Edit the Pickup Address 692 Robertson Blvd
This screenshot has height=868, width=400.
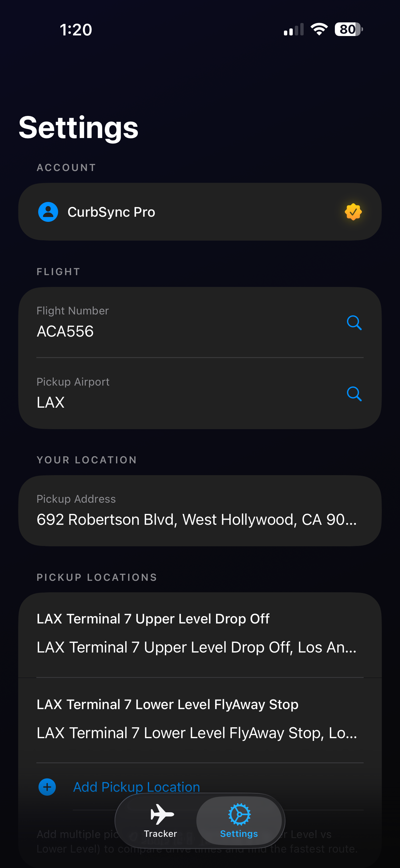coord(200,511)
